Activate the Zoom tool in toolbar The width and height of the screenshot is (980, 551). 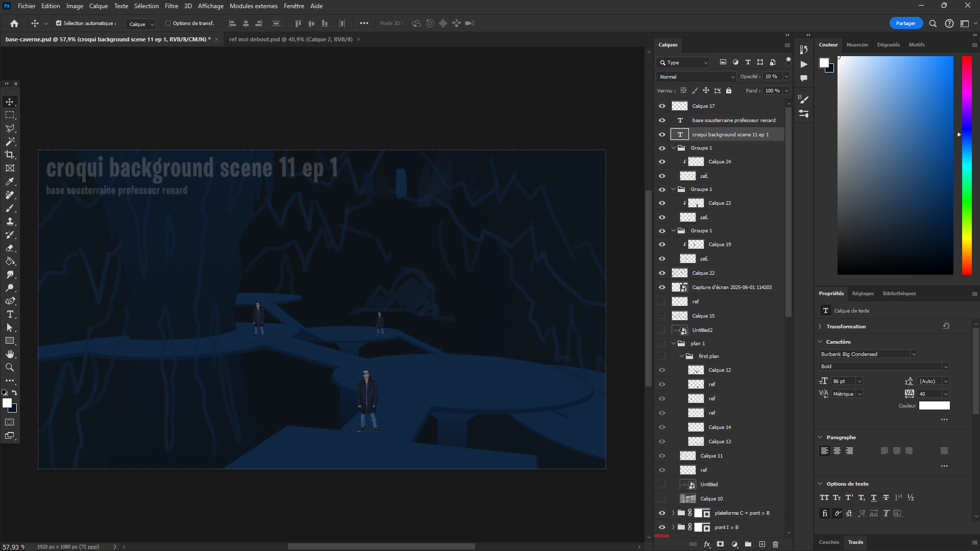pos(10,368)
